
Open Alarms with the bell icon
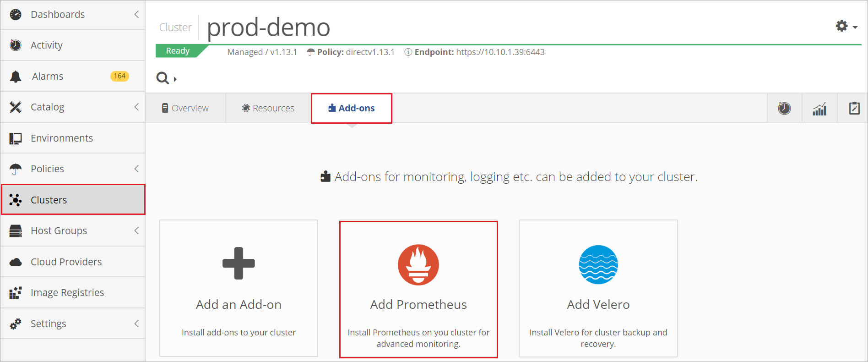[16, 77]
